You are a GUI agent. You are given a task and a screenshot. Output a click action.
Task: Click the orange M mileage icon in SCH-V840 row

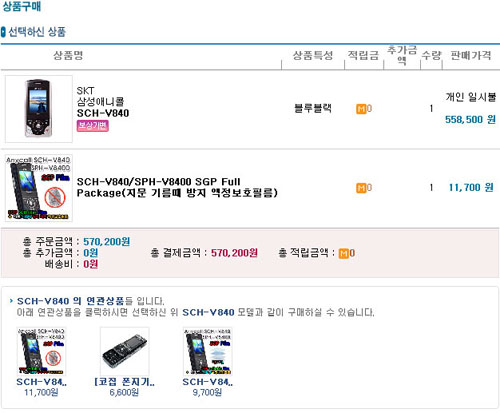[361, 109]
